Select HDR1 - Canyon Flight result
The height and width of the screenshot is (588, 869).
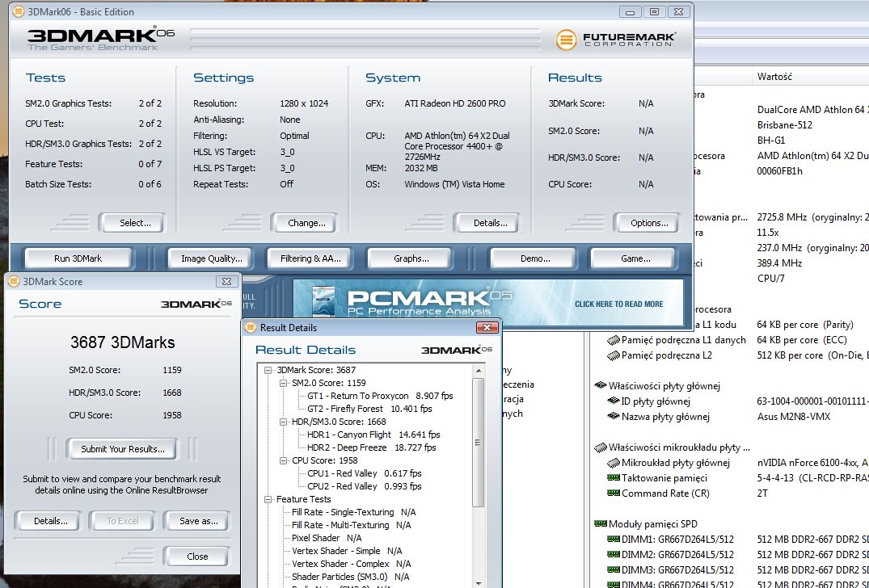click(x=373, y=435)
